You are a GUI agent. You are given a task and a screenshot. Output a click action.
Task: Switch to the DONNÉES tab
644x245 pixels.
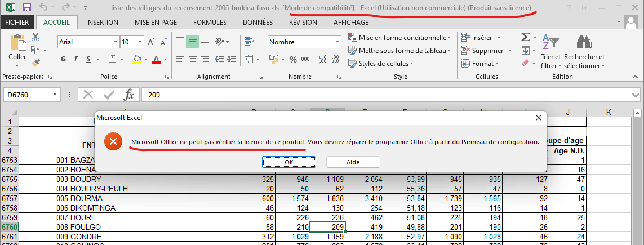(257, 23)
